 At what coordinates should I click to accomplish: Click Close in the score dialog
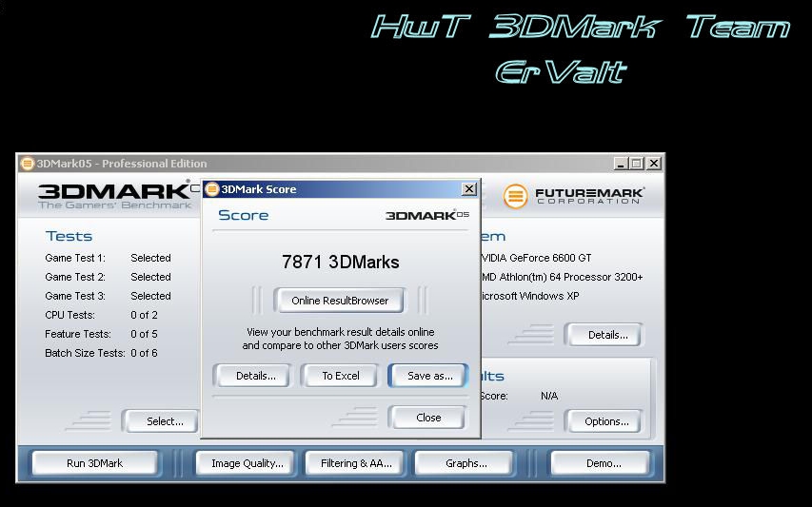(428, 418)
